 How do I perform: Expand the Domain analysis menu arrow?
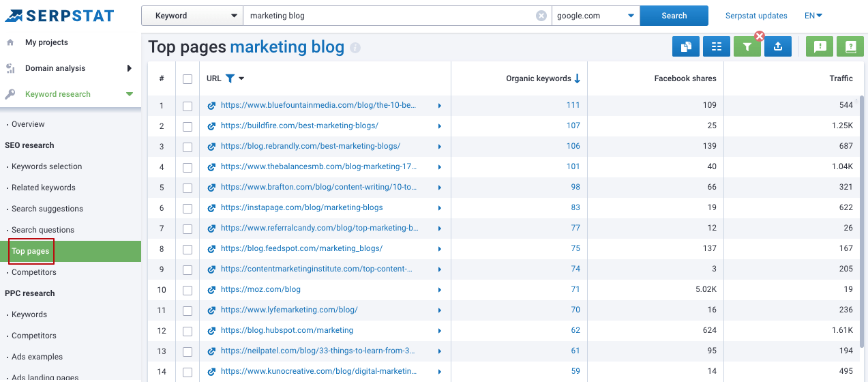(130, 68)
